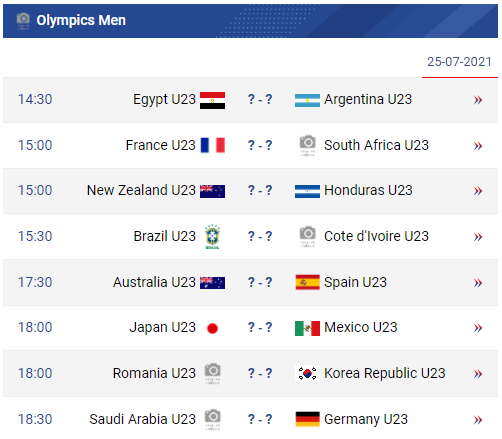Screen dimensions: 502x439
Task: Expand the Japan vs Mexico match arrow
Action: click(x=478, y=328)
